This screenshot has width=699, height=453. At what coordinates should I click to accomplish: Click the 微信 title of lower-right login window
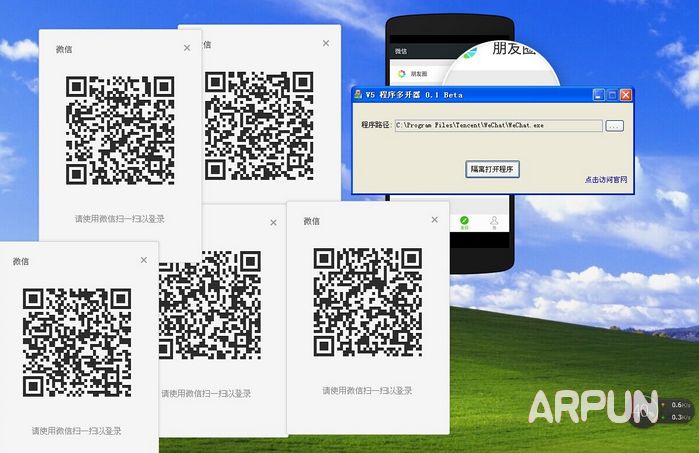coord(312,221)
